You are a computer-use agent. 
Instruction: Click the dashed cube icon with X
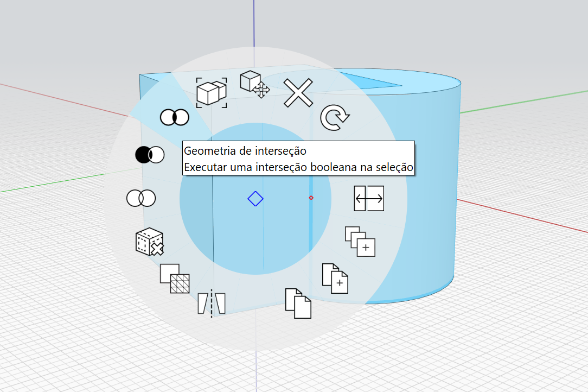(x=149, y=242)
